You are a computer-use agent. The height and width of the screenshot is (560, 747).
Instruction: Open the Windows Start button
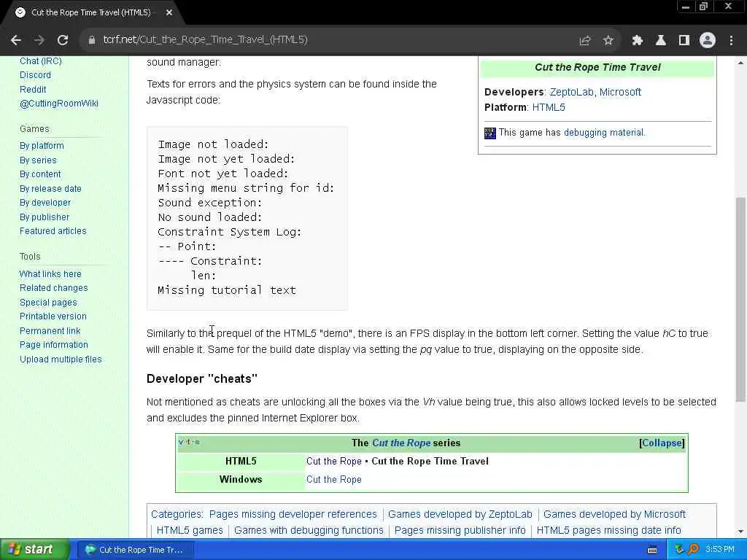coord(34,550)
